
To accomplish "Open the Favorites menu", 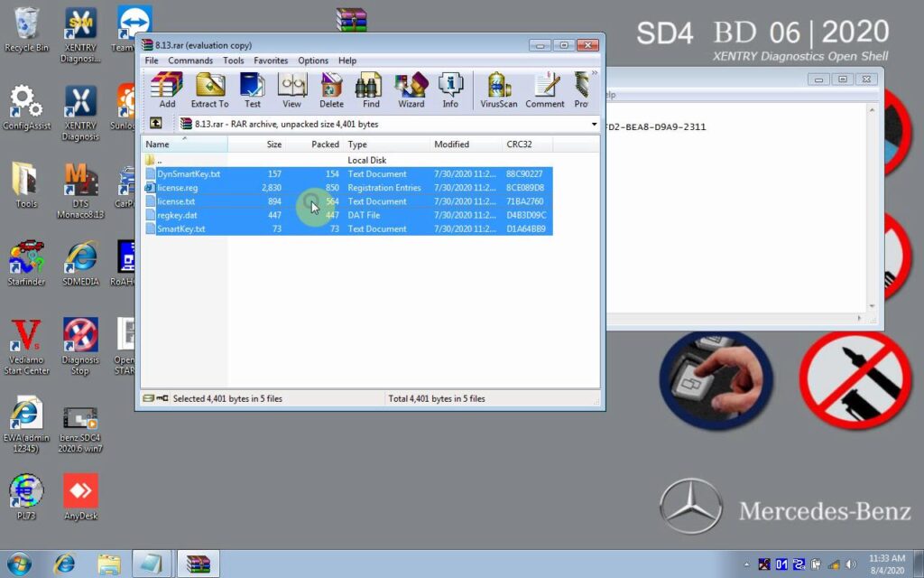I will click(271, 61).
